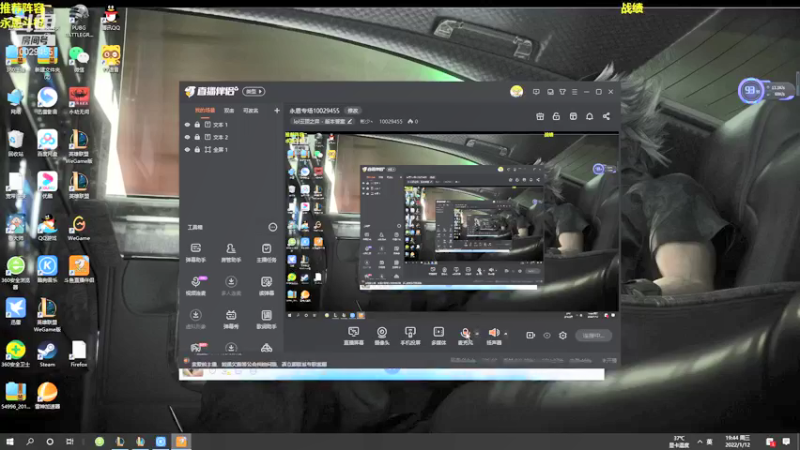Open the skin shirt icon in title bar
Image resolution: width=800 pixels, height=450 pixels.
562,92
